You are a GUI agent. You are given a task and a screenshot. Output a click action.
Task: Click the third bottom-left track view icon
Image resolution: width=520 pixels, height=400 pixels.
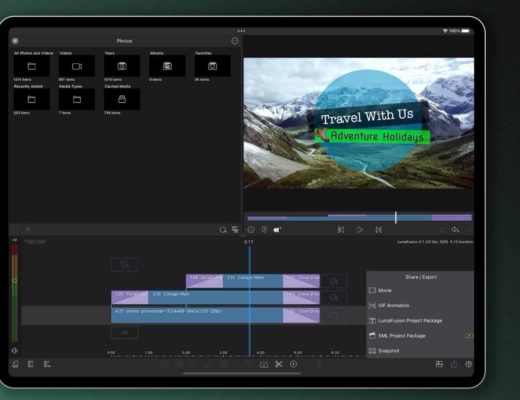tap(47, 364)
